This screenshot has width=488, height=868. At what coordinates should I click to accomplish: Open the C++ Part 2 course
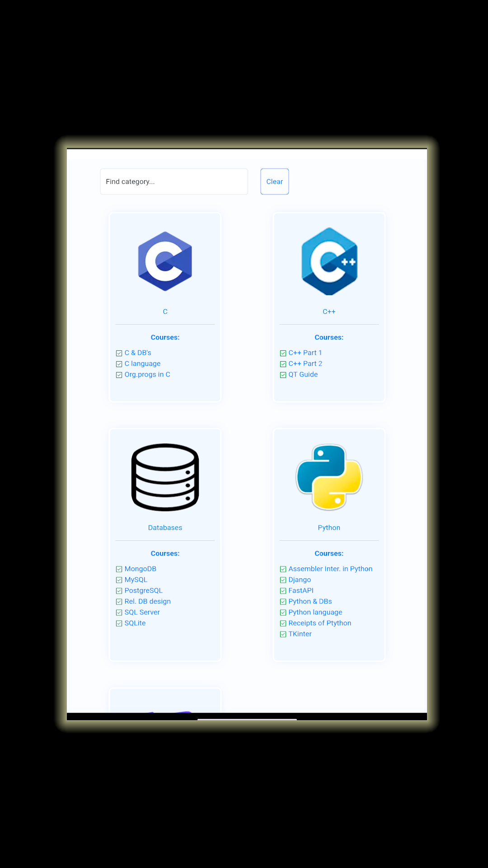(x=305, y=363)
